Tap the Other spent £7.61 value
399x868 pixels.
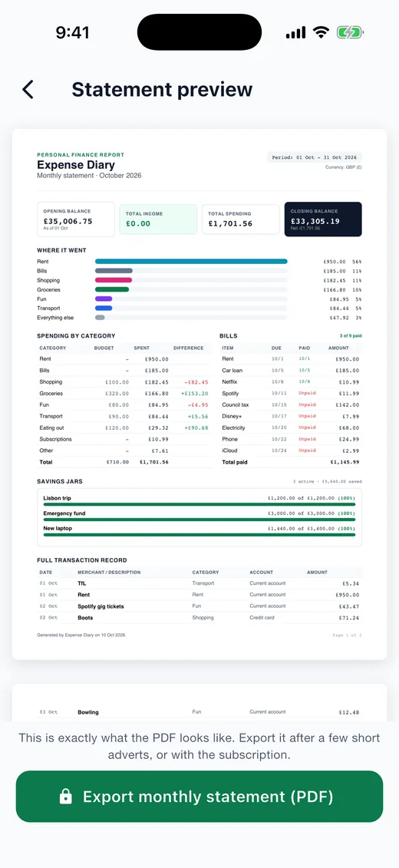159,451
